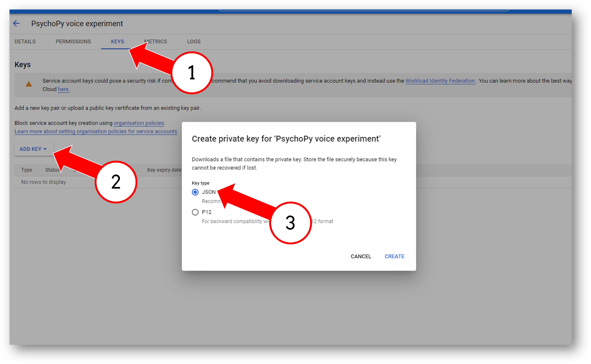591x364 pixels.
Task: Open Learn more about setting organisation policies link
Action: point(96,131)
